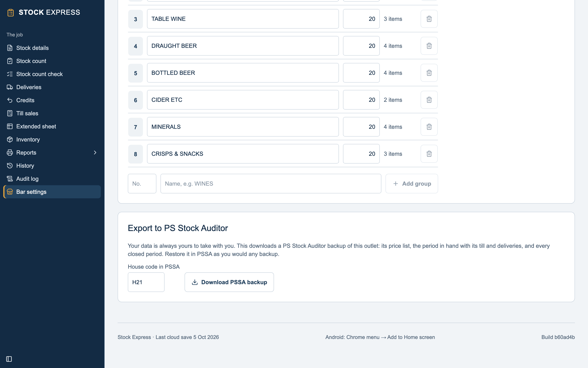The width and height of the screenshot is (588, 368).
Task: Edit the CRISPS & SNACKS name field
Action: pyautogui.click(x=243, y=154)
